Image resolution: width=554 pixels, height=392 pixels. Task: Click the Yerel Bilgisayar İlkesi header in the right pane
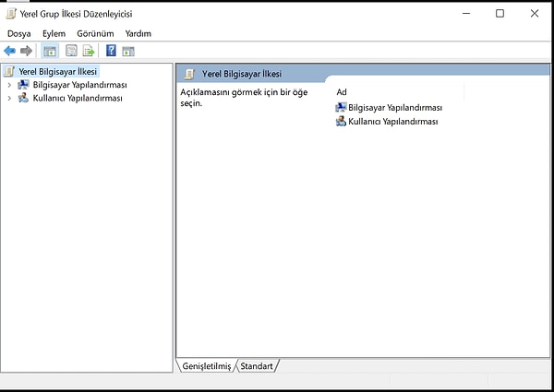click(x=242, y=74)
